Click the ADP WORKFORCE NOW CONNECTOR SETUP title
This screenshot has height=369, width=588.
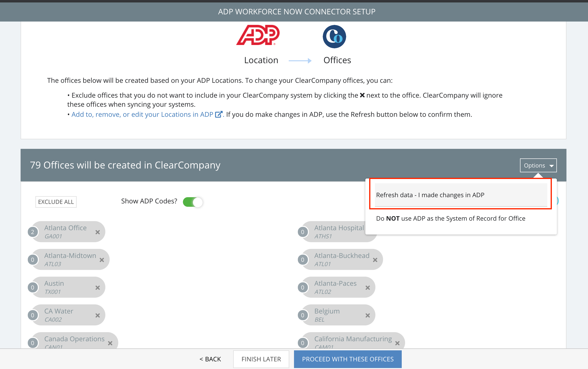point(297,12)
